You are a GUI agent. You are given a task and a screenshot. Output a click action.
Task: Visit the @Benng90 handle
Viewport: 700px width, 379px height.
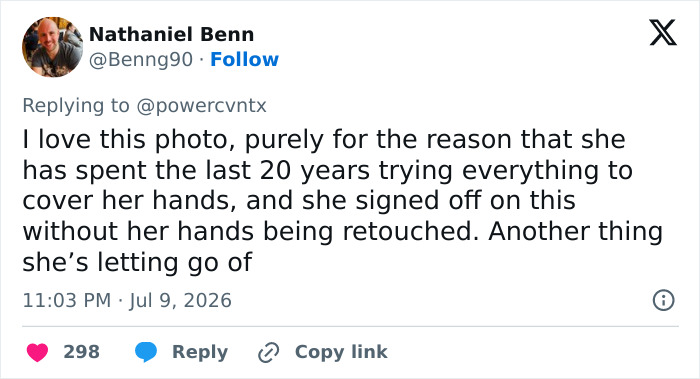[141, 59]
